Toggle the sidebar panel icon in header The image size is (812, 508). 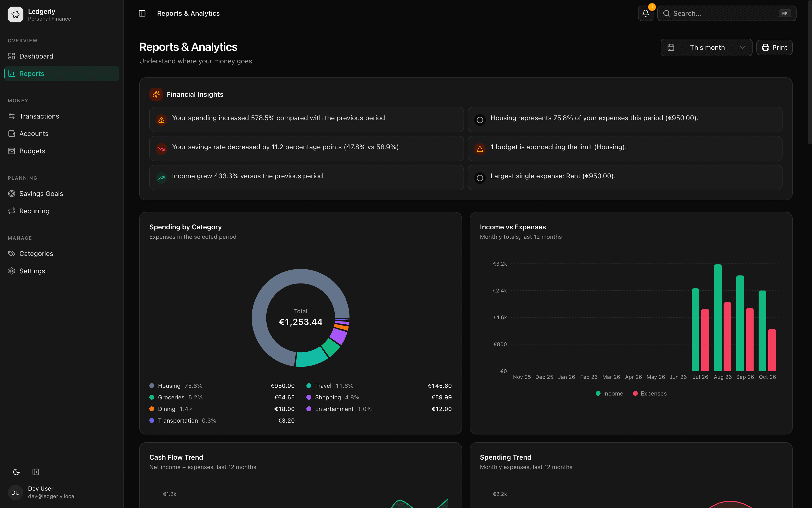(142, 14)
